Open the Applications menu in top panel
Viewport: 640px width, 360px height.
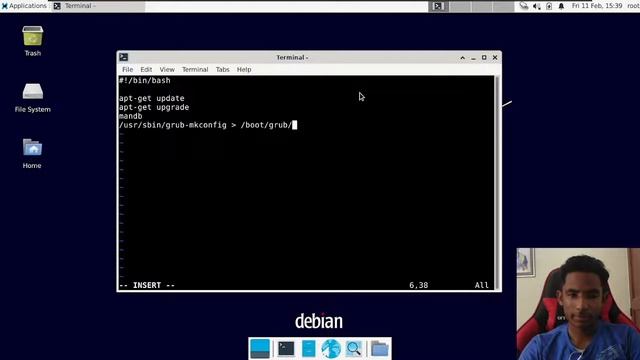click(24, 6)
